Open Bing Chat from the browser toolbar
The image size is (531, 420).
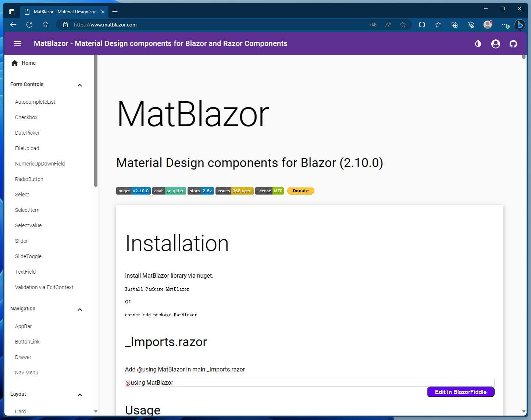[520, 25]
